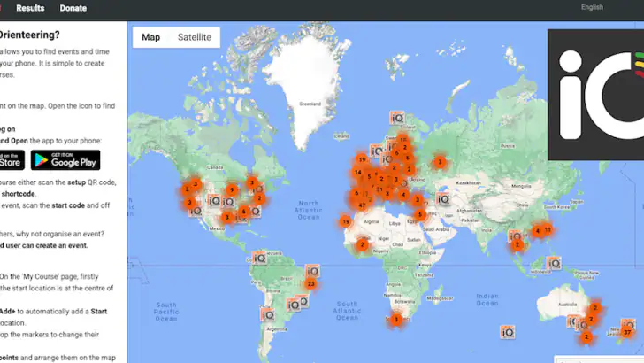644x363 pixels.
Task: Open the iO event marker north of Iran
Action: [x=442, y=199]
